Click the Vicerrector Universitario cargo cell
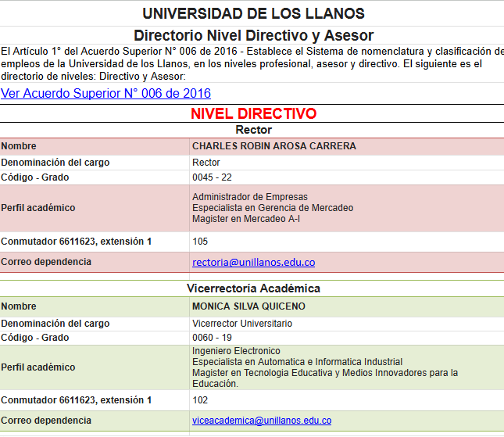504x437 pixels. click(x=242, y=324)
